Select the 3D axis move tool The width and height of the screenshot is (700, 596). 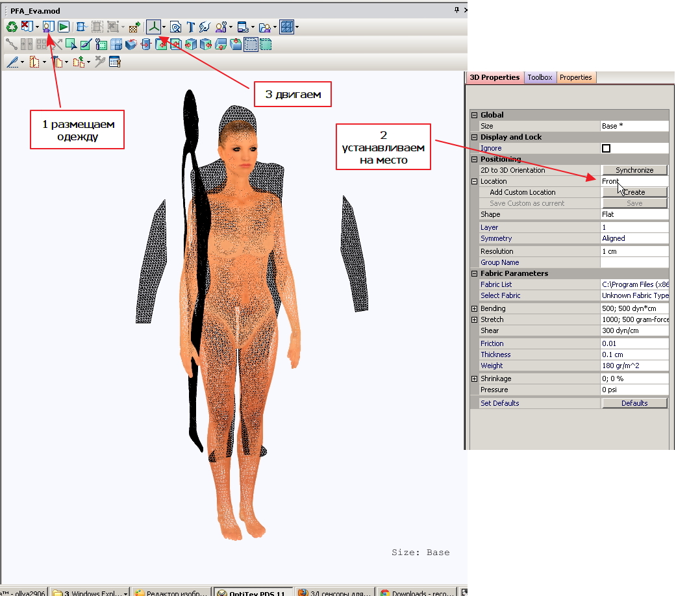point(153,27)
